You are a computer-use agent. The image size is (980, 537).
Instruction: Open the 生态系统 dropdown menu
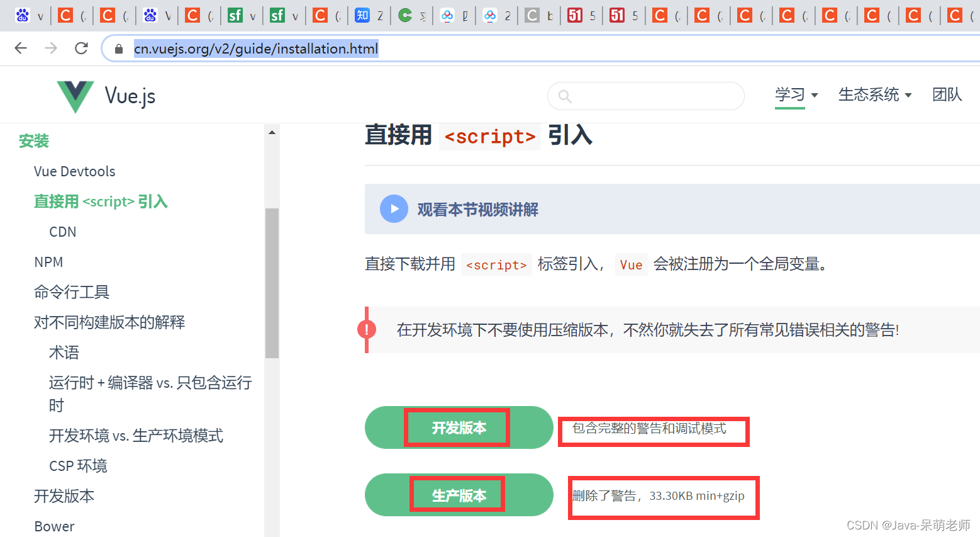[875, 94]
